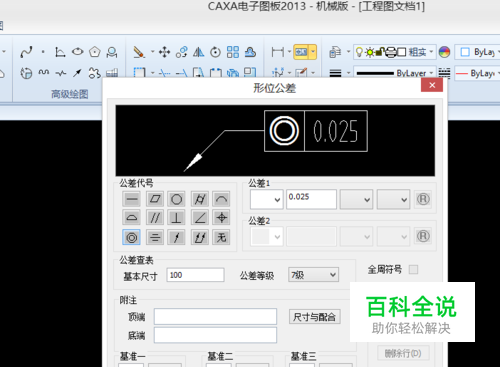The image size is (500, 367).
Task: Toggle the Ⓡ button for 公差1
Action: (423, 199)
